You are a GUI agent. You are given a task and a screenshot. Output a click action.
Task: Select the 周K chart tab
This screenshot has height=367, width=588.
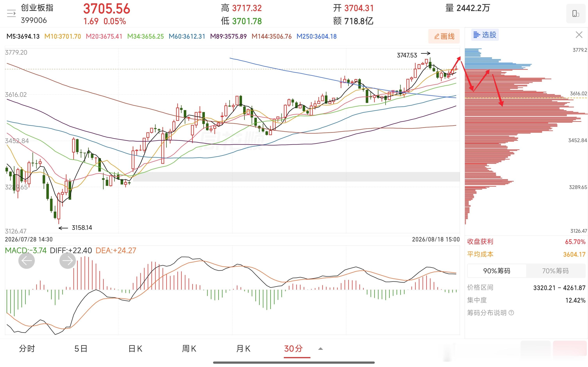coord(189,349)
